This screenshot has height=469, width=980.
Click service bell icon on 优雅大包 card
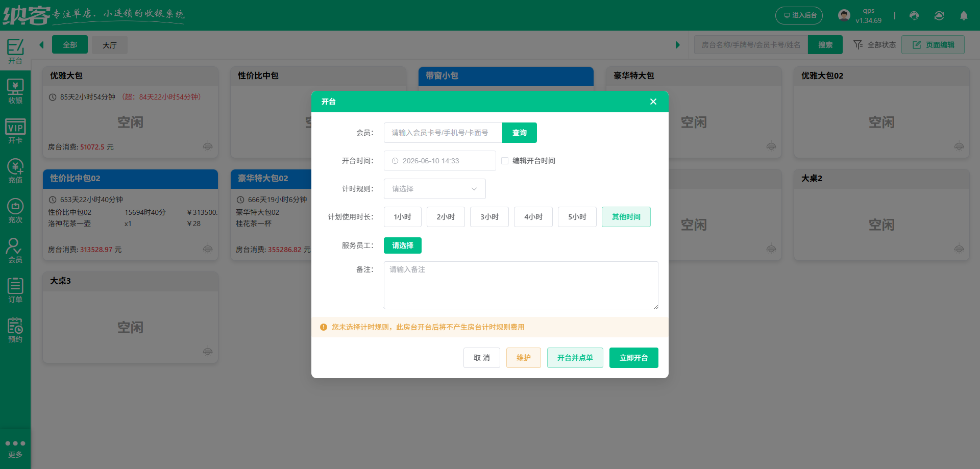pos(208,146)
